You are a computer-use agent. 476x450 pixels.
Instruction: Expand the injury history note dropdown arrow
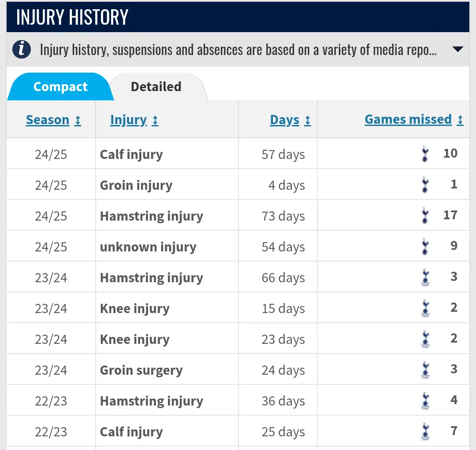coord(457,49)
